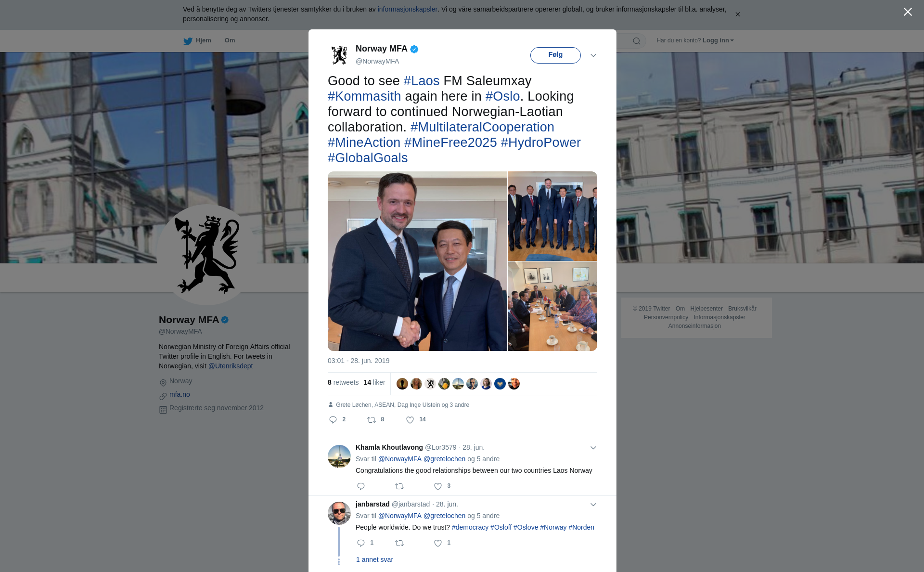Open the Om menu item in top bar
924x572 pixels.
coord(230,40)
